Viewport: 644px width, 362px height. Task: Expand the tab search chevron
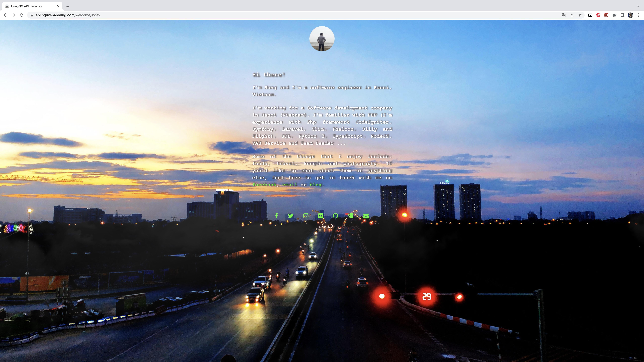(x=638, y=6)
